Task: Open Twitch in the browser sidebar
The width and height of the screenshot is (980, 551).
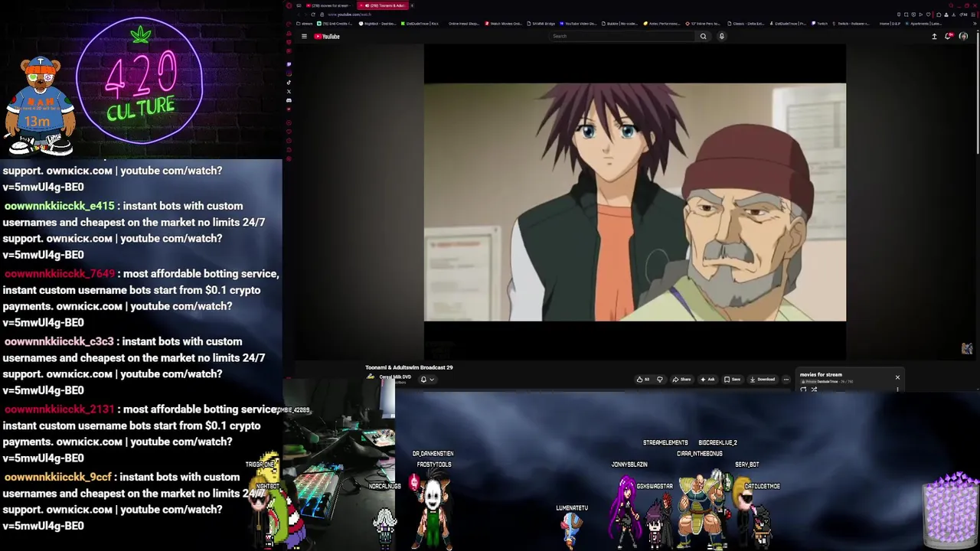Action: [x=289, y=64]
